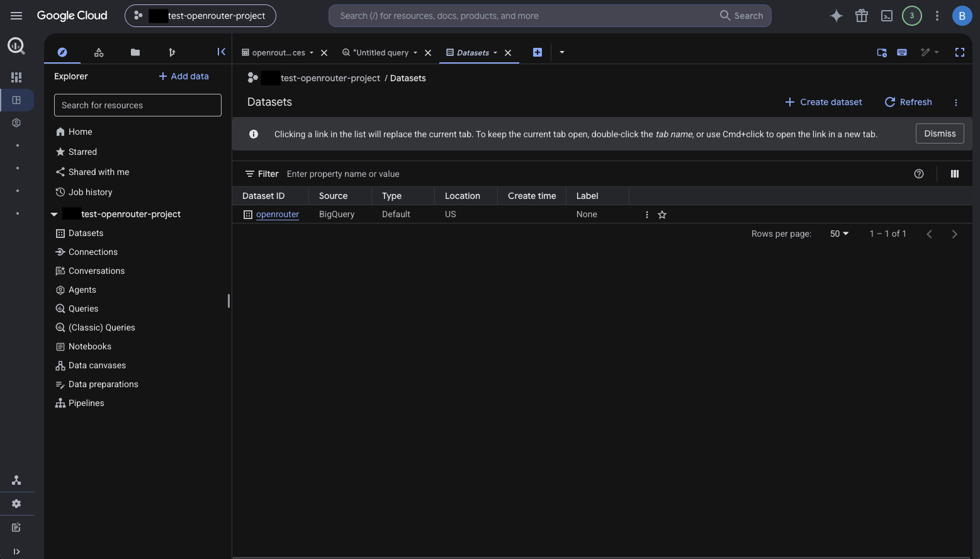The width and height of the screenshot is (980, 559).
Task: Open the column display options icon
Action: click(955, 174)
